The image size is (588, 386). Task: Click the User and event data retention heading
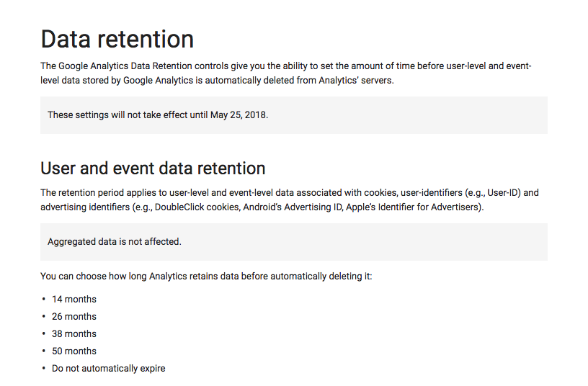click(x=153, y=168)
